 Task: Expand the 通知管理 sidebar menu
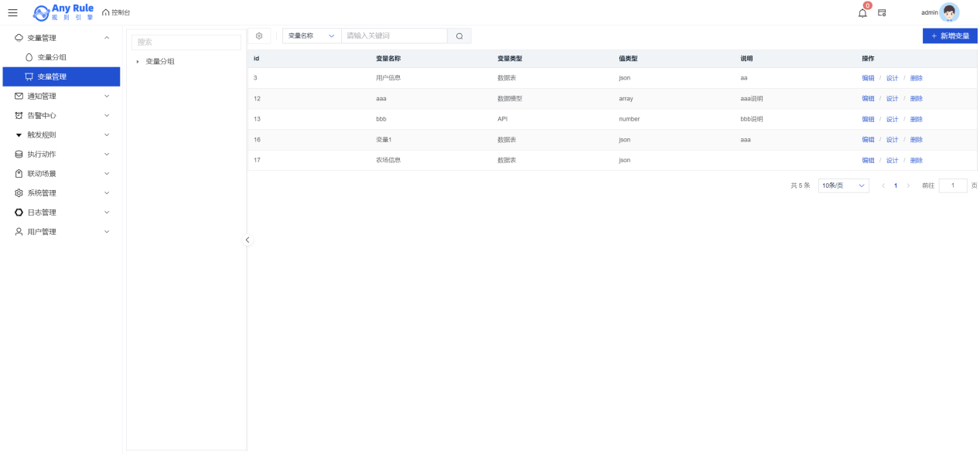(x=60, y=97)
